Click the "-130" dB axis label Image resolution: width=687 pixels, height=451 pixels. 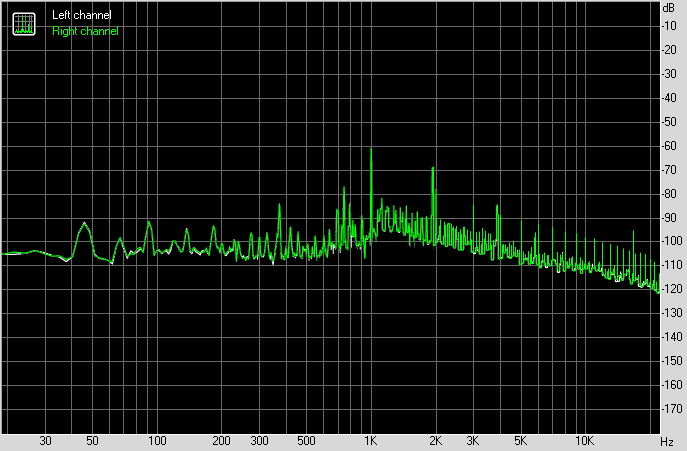[672, 313]
